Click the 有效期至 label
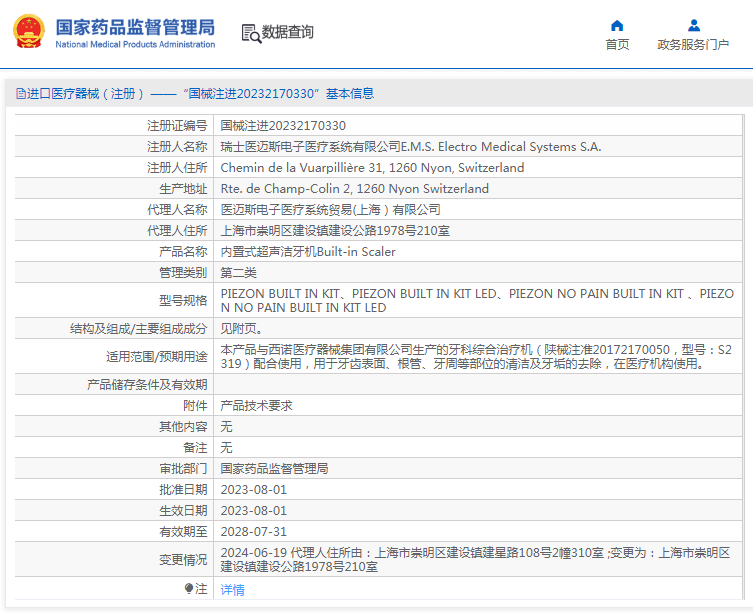The image size is (753, 613). 183,532
